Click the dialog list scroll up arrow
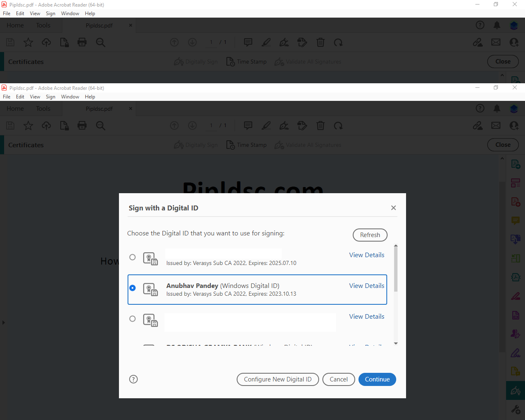The height and width of the screenshot is (420, 525). click(x=396, y=246)
